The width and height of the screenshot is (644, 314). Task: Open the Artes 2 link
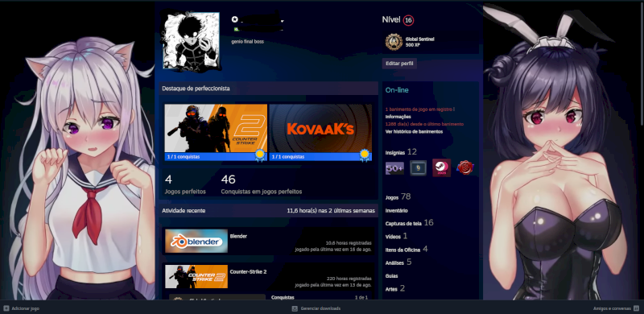(395, 288)
